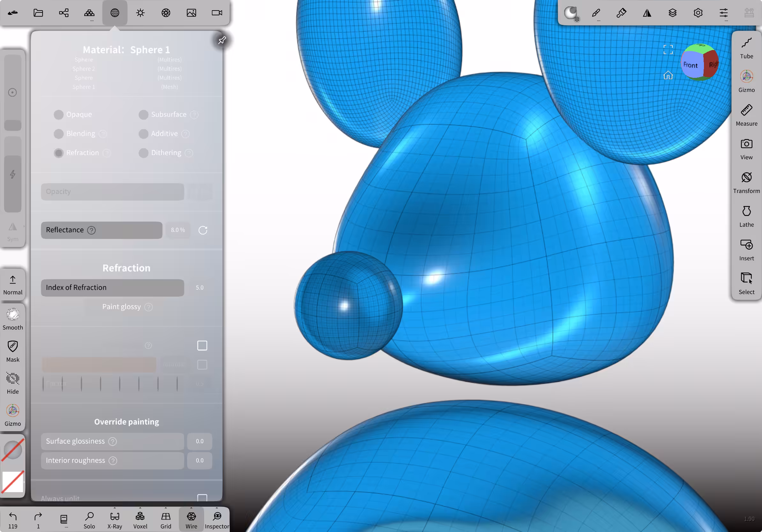Open the Post Process aperture menu
The height and width of the screenshot is (532, 762).
click(166, 13)
